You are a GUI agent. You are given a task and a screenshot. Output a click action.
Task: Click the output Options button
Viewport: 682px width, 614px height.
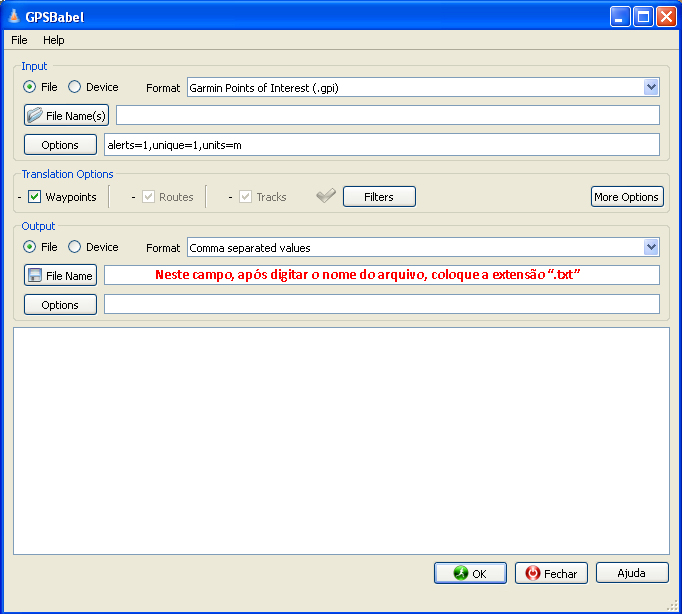tap(60, 304)
